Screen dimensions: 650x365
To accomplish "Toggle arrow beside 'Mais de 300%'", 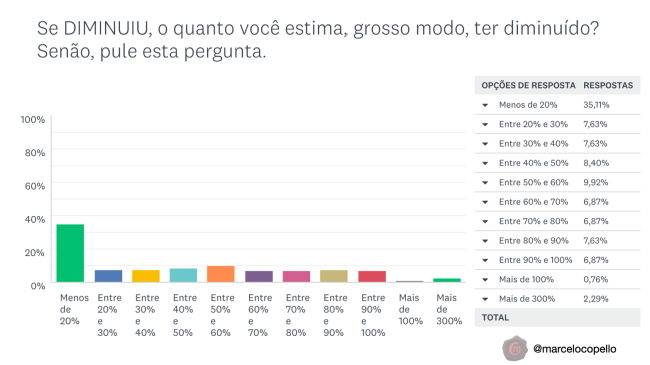I will click(485, 299).
